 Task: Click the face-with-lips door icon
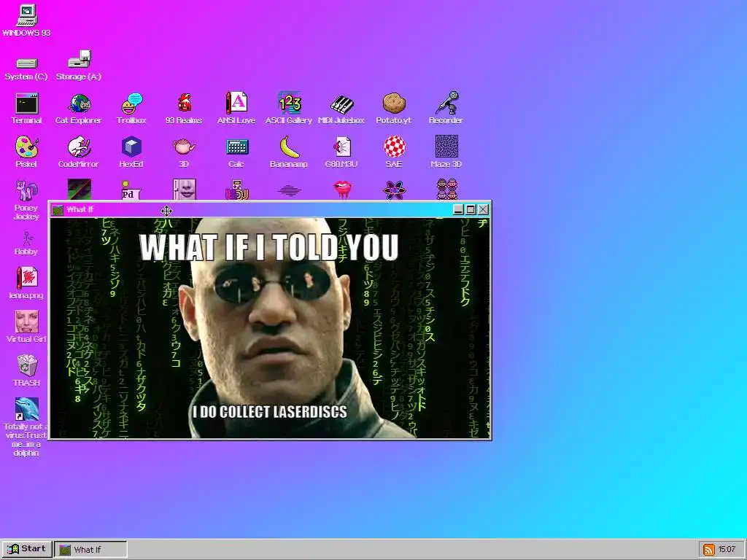(184, 189)
